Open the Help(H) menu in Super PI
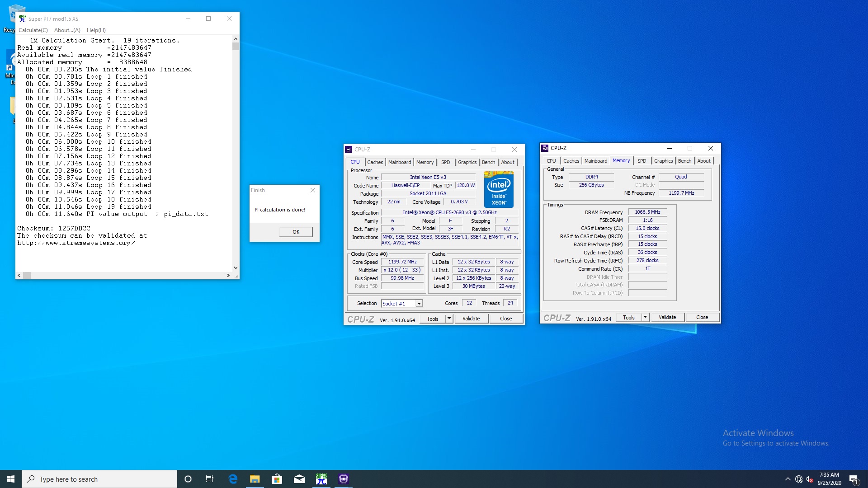The width and height of the screenshot is (868, 488). 96,30
